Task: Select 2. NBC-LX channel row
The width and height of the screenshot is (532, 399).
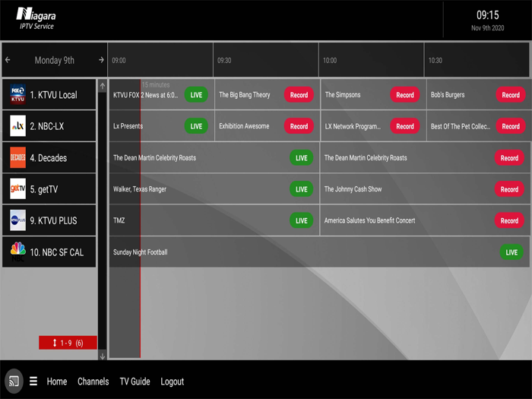Action: click(x=49, y=126)
